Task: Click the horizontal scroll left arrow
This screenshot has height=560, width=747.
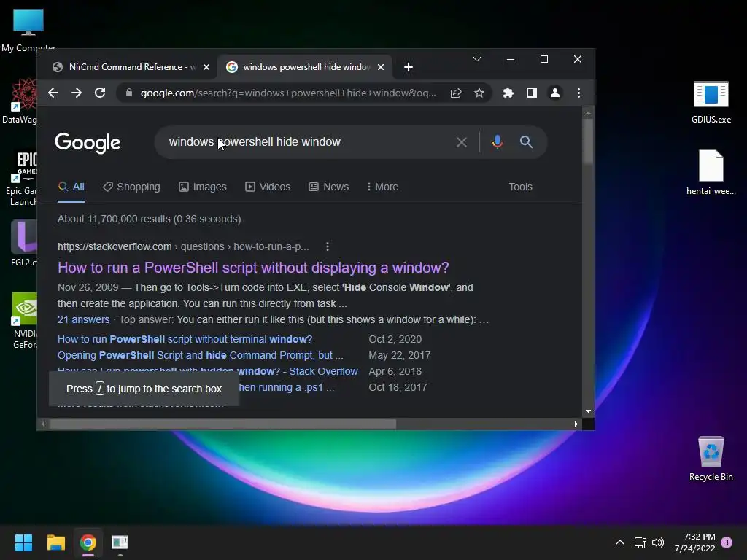Action: [x=43, y=424]
